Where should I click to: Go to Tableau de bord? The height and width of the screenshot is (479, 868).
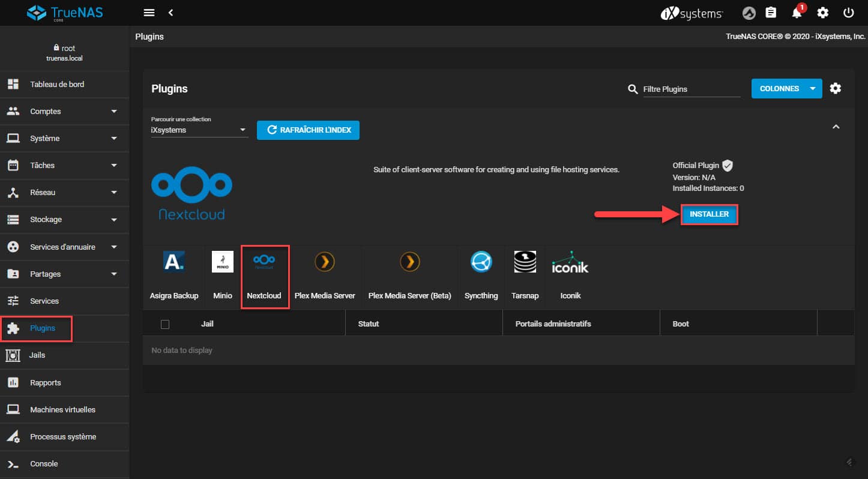click(x=64, y=84)
